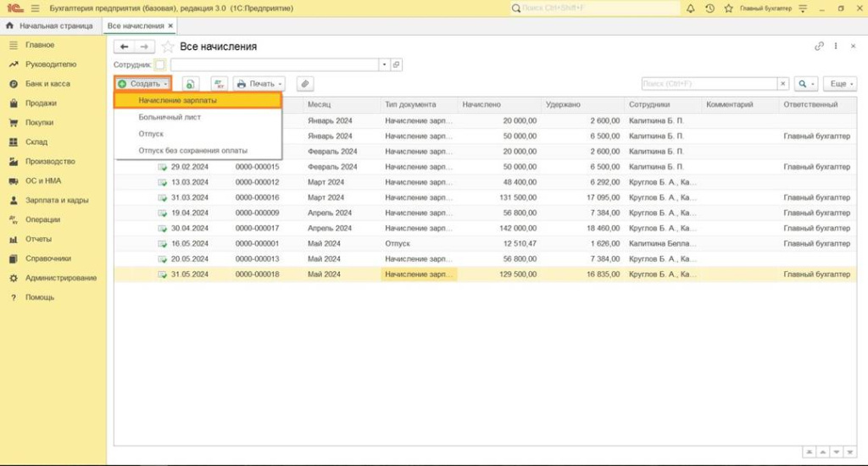Toggle the Сотрудник filter checkbox
The image size is (868, 466).
pos(160,64)
